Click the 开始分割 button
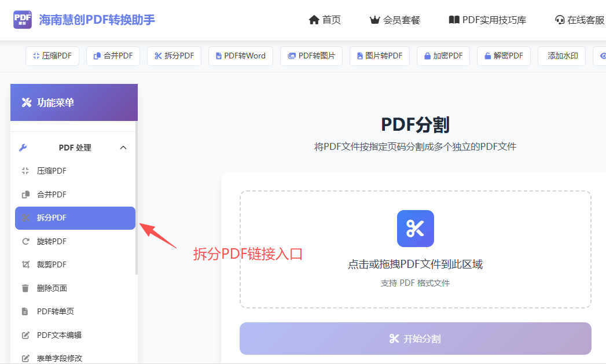Viewport: 606px width, 364px height. pos(416,339)
